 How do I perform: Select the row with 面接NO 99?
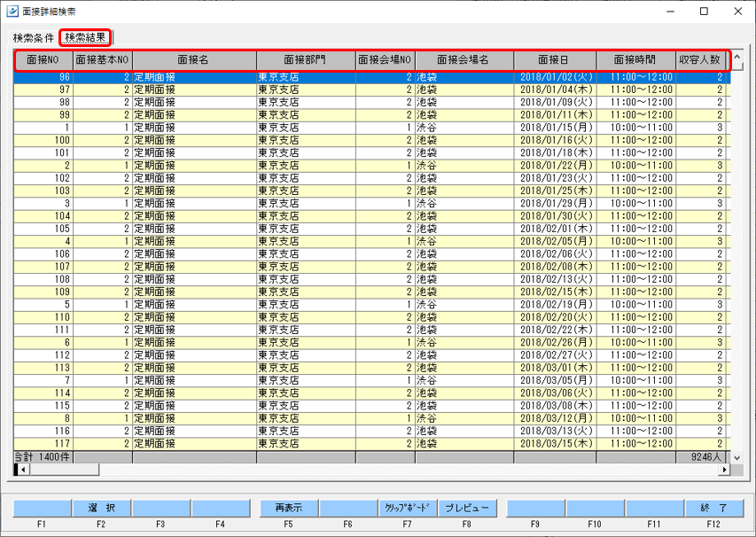tap(371, 114)
